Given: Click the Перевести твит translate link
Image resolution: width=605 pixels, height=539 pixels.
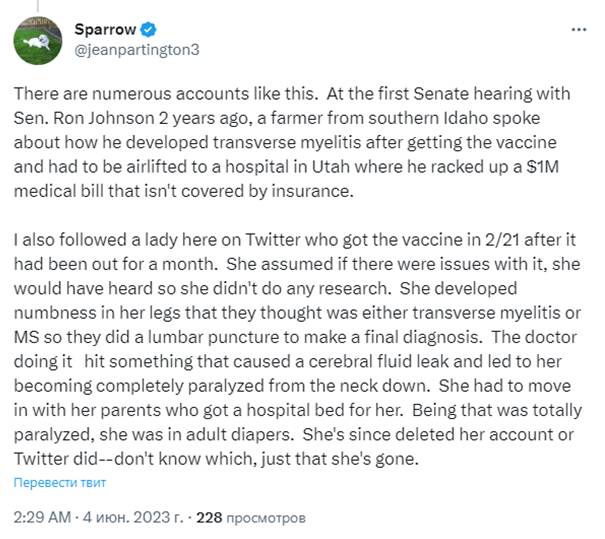Looking at the screenshot, I should coord(59,483).
